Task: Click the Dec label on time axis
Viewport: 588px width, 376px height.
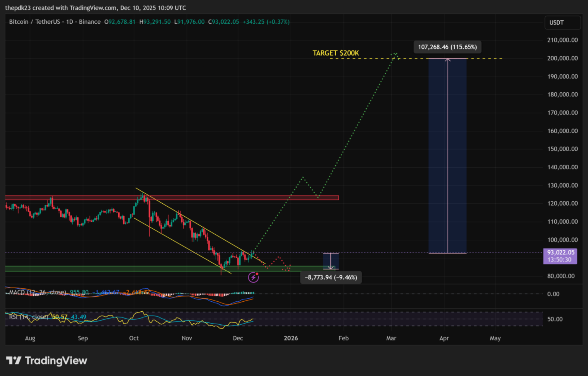Action: [238, 338]
